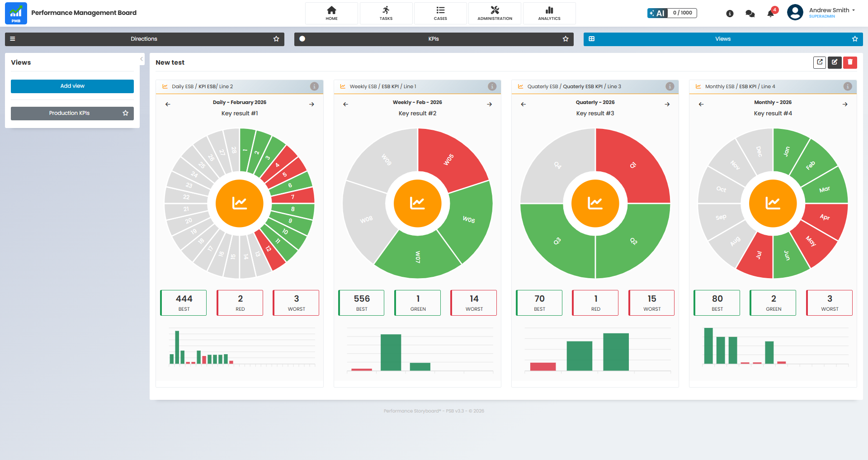Screen dimensions: 868x460
Task: Toggle favorite star on Directions bar
Action: 276,39
